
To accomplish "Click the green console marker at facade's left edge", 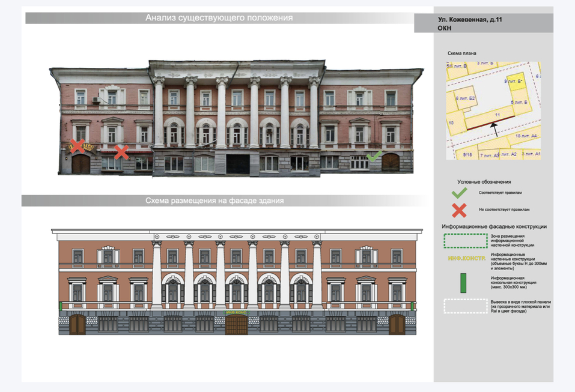I will 59,306.
